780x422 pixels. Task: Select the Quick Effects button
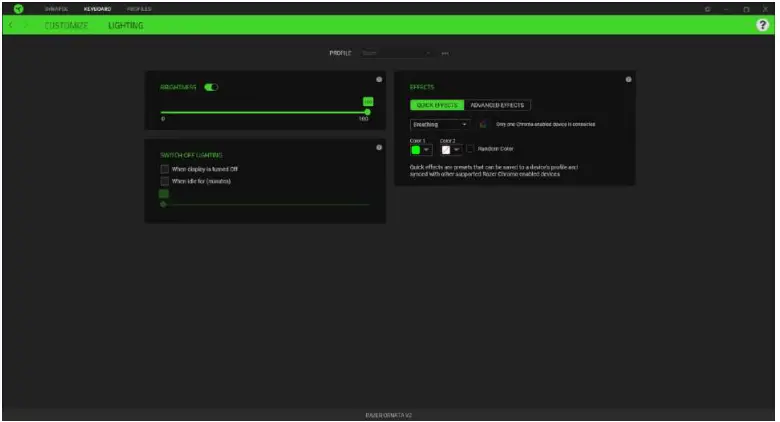click(437, 105)
